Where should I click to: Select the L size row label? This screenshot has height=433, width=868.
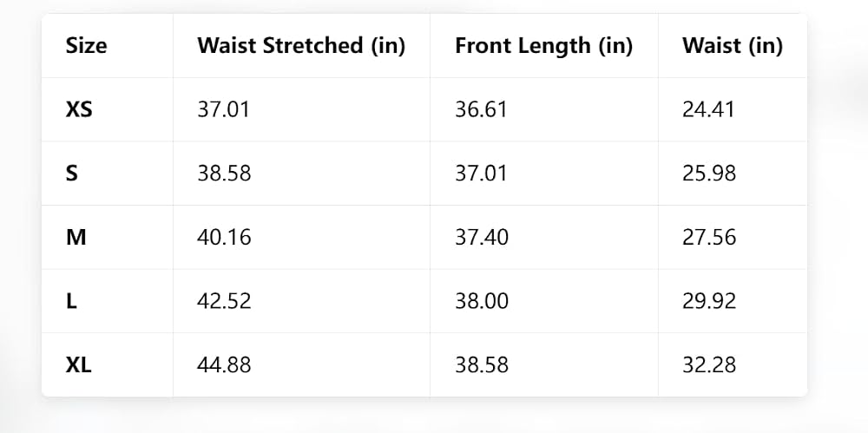point(71,301)
